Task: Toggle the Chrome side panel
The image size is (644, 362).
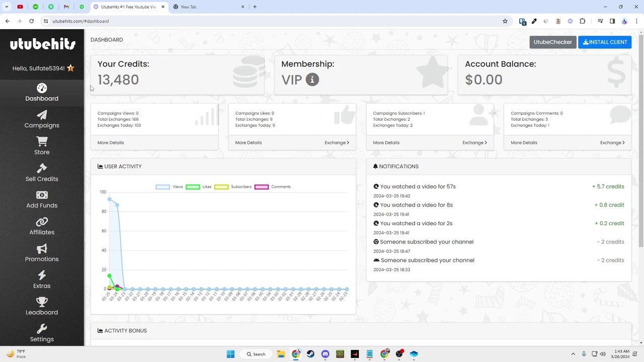Action: 612,21
